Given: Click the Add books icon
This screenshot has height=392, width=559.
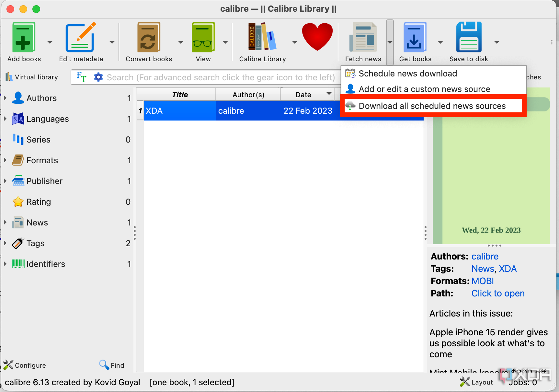Looking at the screenshot, I should [x=24, y=37].
